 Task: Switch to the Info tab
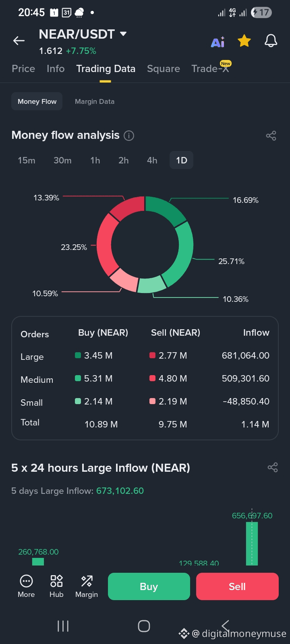point(56,69)
